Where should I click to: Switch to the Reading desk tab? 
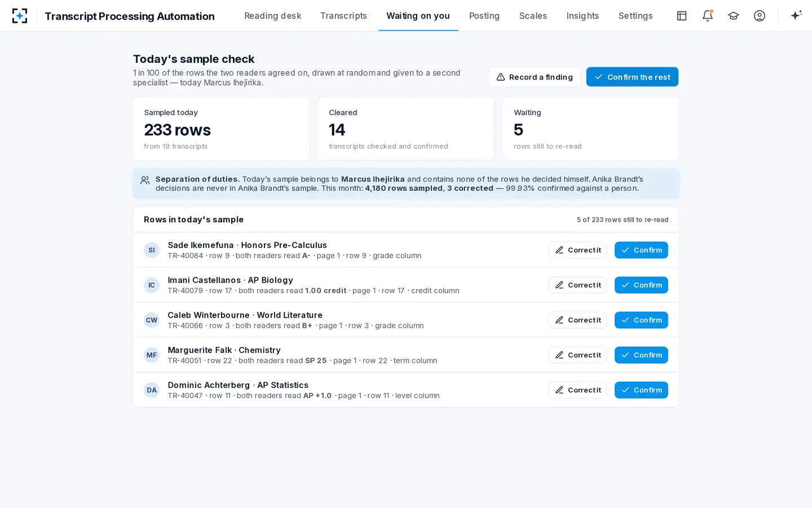coord(273,16)
